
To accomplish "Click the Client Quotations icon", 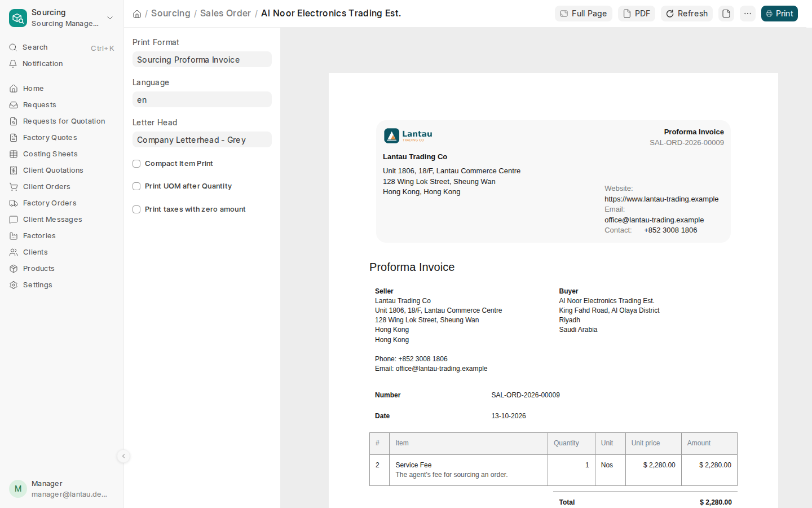I will point(14,170).
